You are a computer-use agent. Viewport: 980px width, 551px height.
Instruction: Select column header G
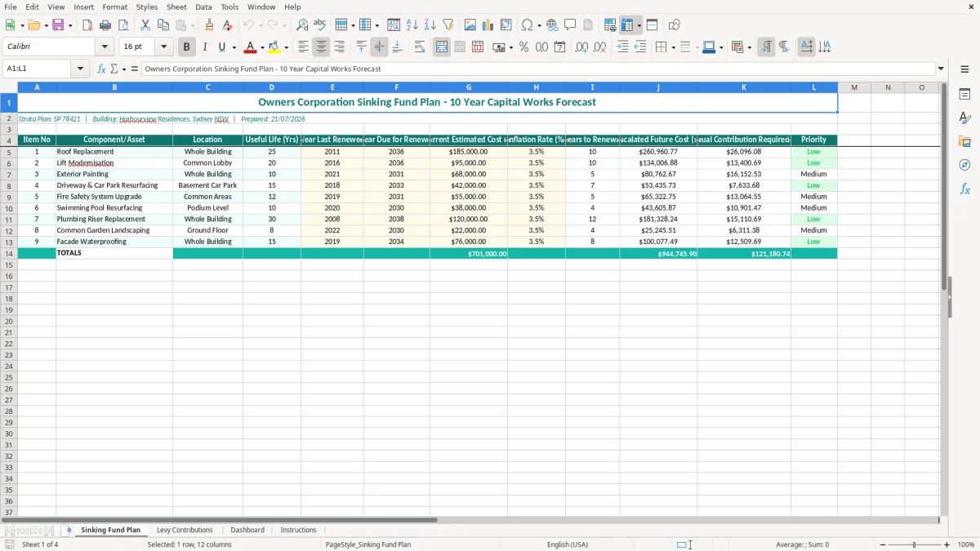(x=469, y=87)
